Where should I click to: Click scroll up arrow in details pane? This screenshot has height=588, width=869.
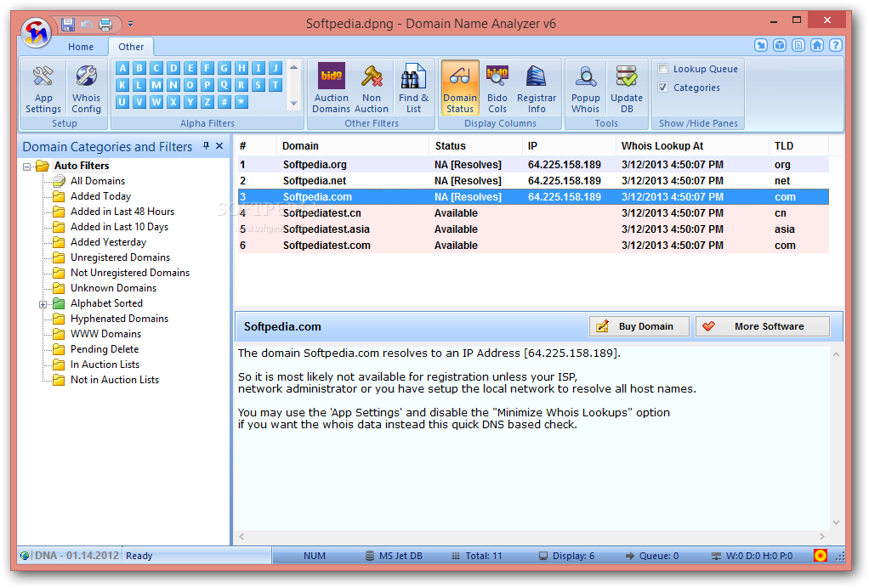[837, 354]
